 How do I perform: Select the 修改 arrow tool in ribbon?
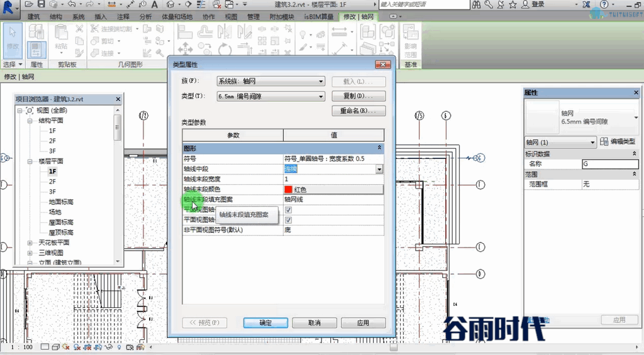click(x=13, y=40)
